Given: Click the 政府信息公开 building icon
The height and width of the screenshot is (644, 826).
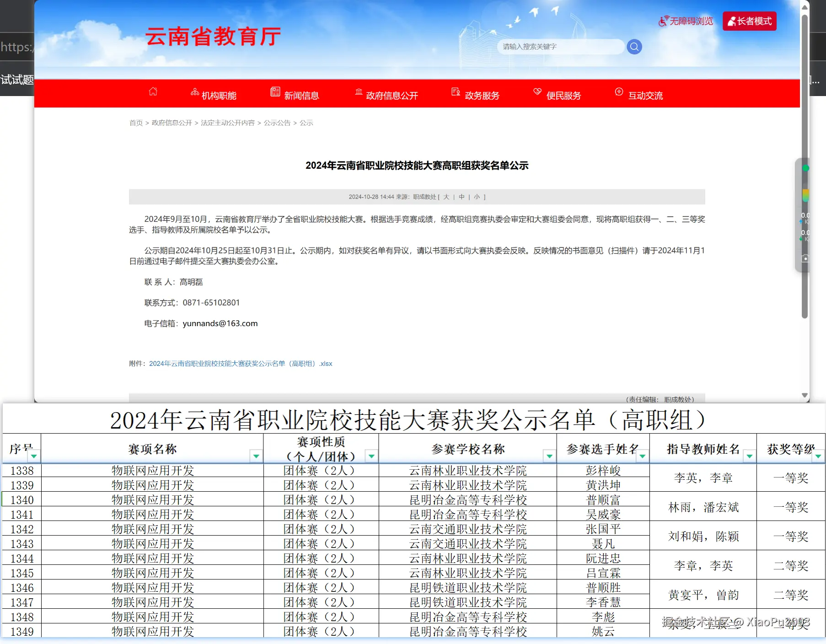Looking at the screenshot, I should (359, 91).
